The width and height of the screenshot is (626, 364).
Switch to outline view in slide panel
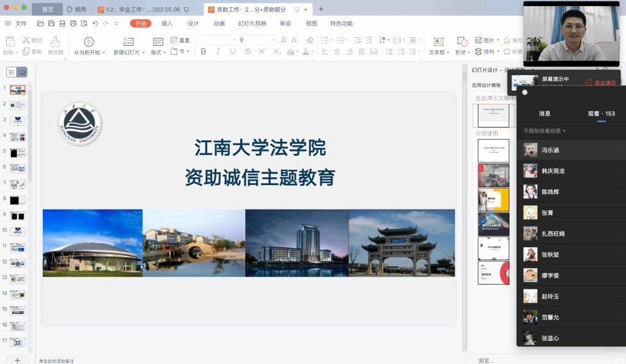tap(12, 72)
